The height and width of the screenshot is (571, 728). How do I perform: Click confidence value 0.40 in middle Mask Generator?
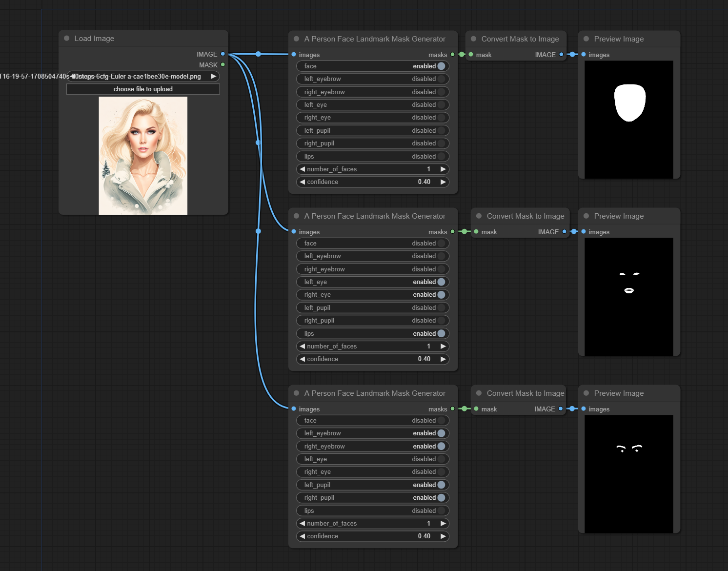tap(424, 359)
